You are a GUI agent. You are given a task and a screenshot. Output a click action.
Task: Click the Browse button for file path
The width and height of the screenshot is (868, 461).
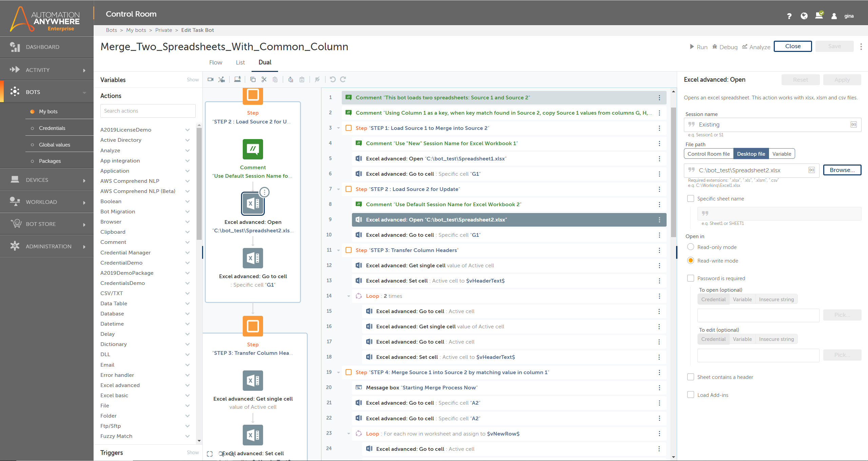tap(842, 170)
